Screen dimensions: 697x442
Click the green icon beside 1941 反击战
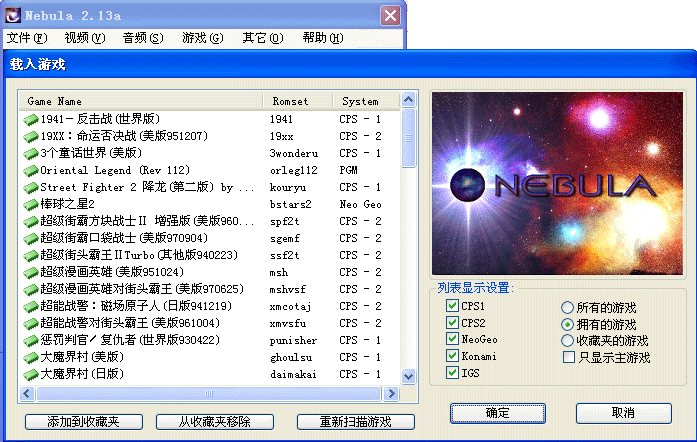[x=31, y=119]
